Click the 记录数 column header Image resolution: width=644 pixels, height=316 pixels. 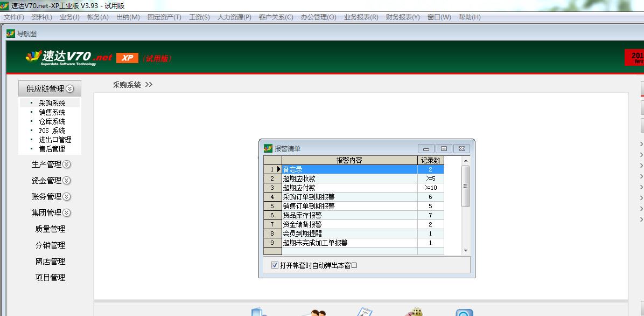click(430, 160)
